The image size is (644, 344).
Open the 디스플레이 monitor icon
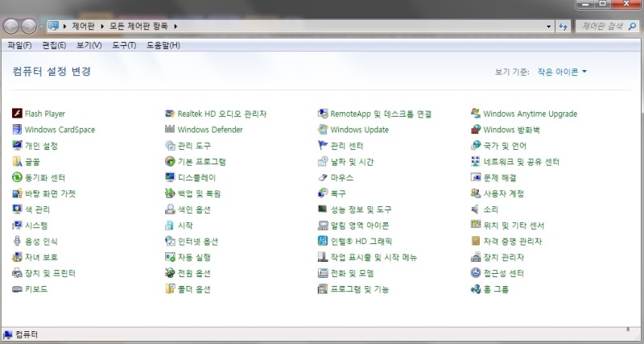[x=170, y=177]
